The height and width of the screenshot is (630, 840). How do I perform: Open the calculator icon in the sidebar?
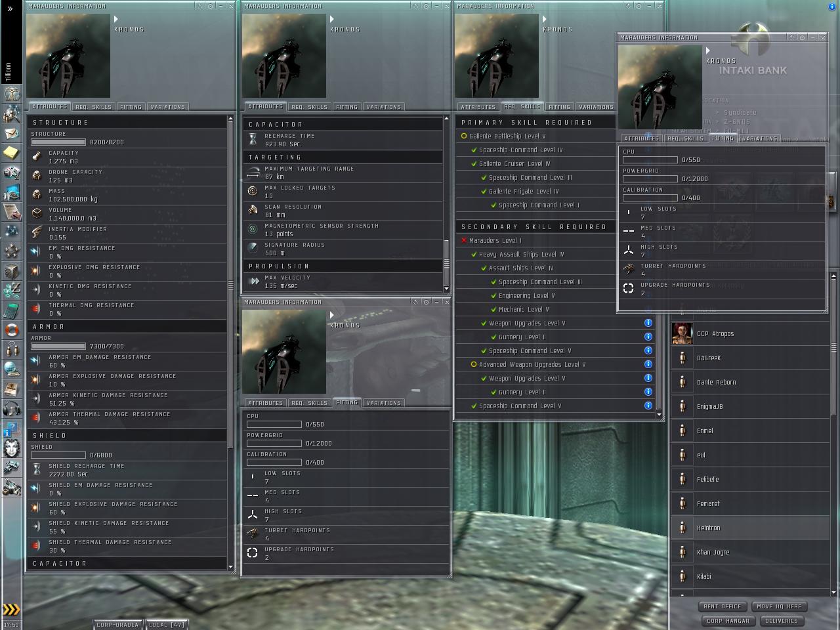click(11, 310)
